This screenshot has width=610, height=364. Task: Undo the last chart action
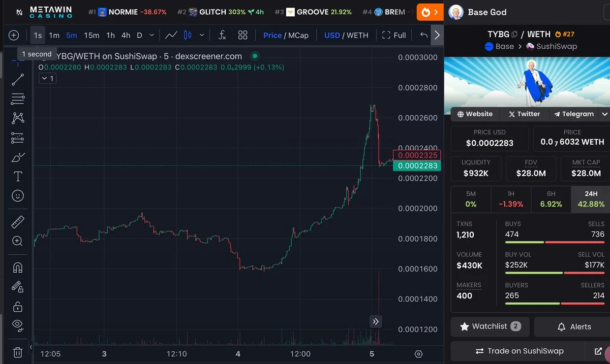424,35
